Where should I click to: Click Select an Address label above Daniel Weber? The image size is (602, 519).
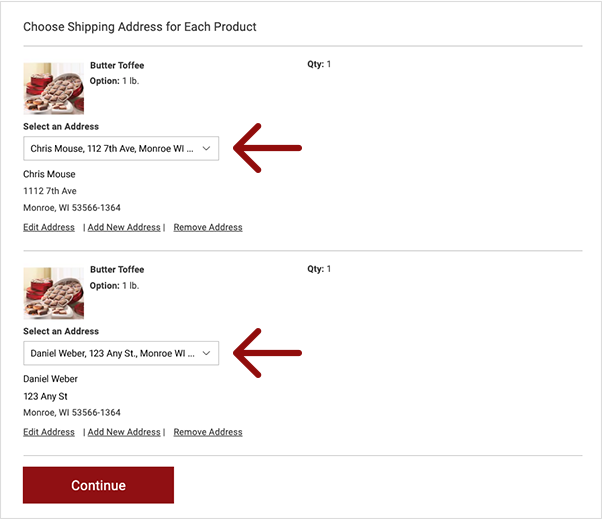point(61,331)
